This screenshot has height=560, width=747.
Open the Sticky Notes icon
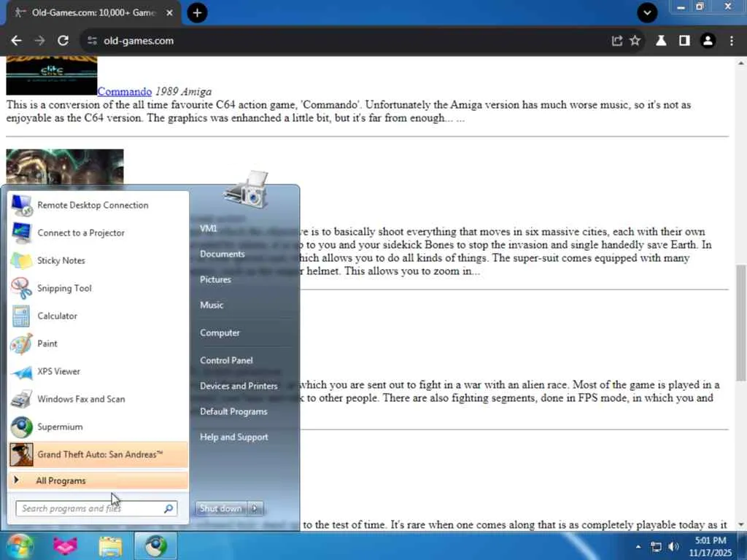pos(21,260)
